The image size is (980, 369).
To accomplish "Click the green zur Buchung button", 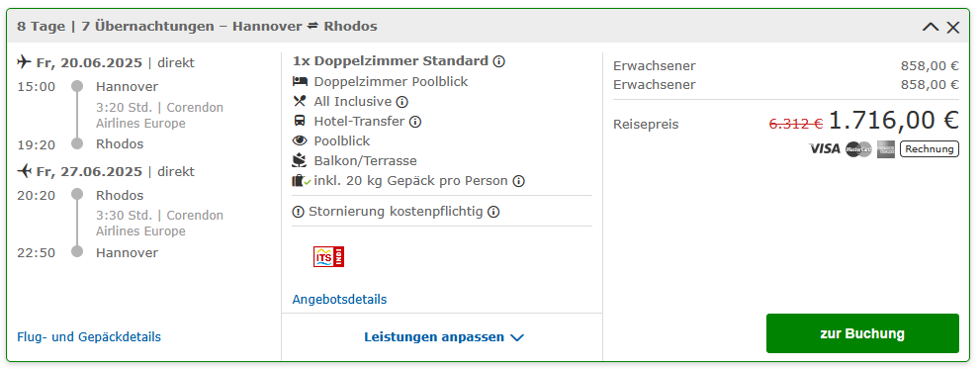I will 862,333.
